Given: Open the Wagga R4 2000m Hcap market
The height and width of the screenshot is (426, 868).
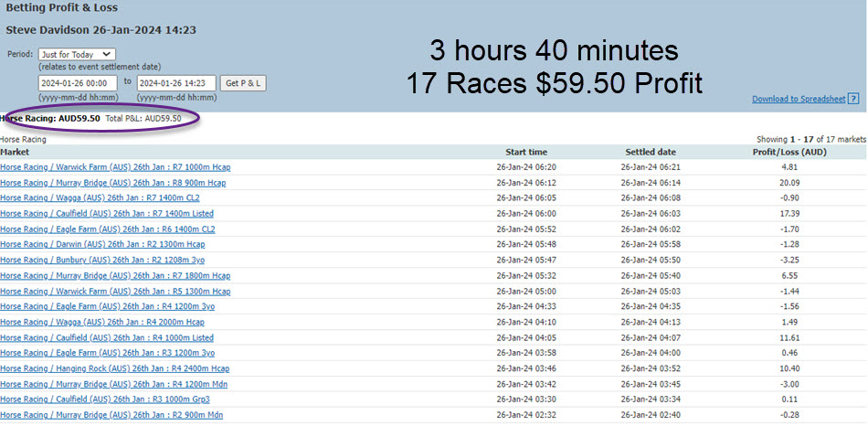Looking at the screenshot, I should click(101, 323).
